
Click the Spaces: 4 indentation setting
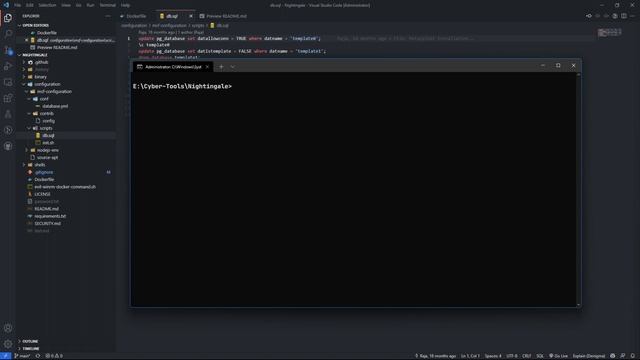click(493, 356)
